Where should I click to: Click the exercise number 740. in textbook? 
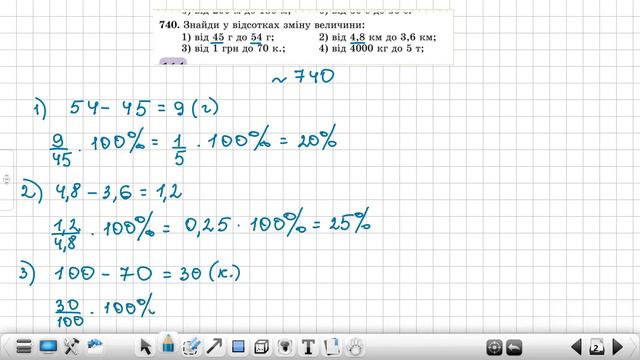(x=169, y=25)
